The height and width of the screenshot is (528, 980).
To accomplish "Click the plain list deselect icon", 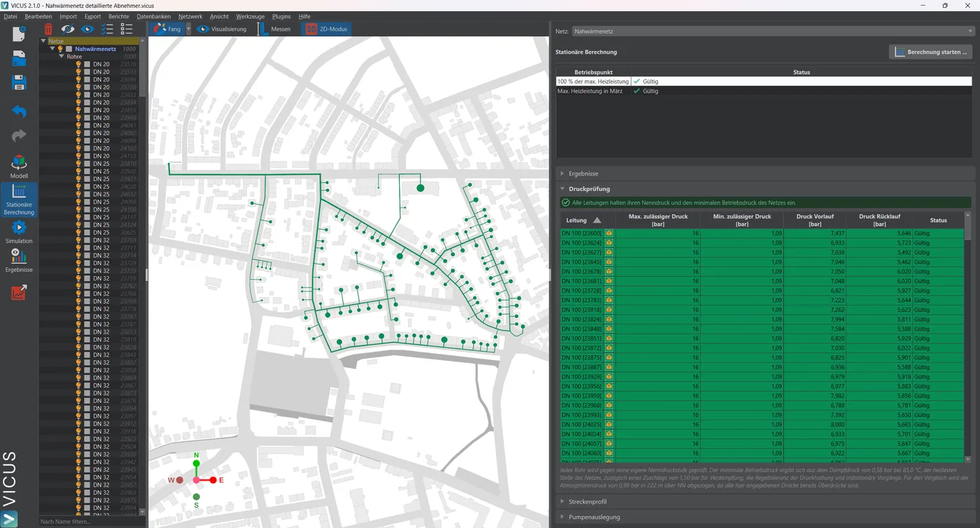I will (x=127, y=29).
